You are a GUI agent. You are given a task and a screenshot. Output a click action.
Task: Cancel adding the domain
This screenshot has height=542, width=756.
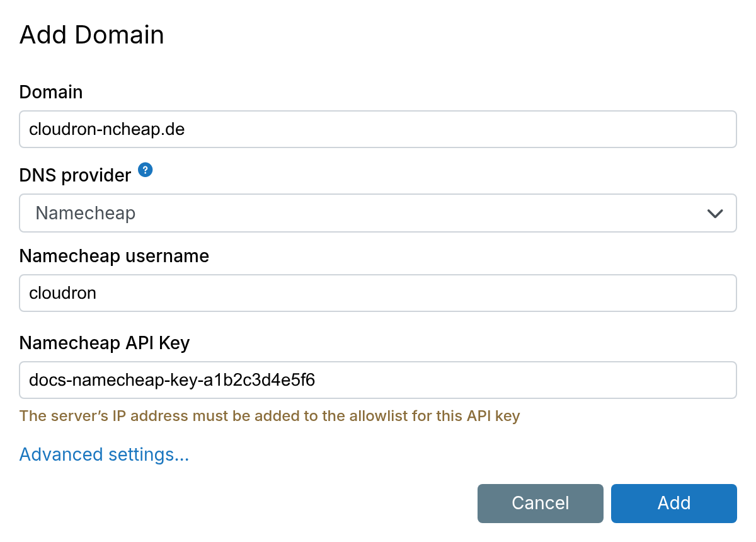[x=541, y=503]
